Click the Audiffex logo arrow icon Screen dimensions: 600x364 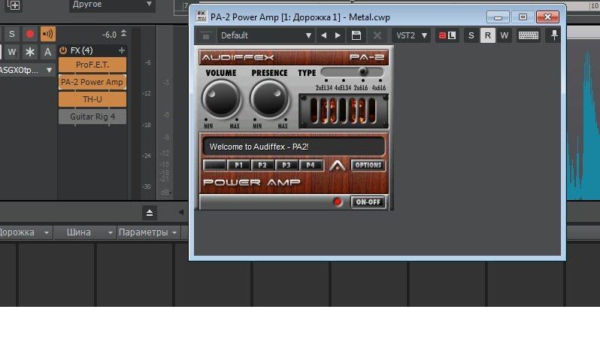(x=338, y=165)
